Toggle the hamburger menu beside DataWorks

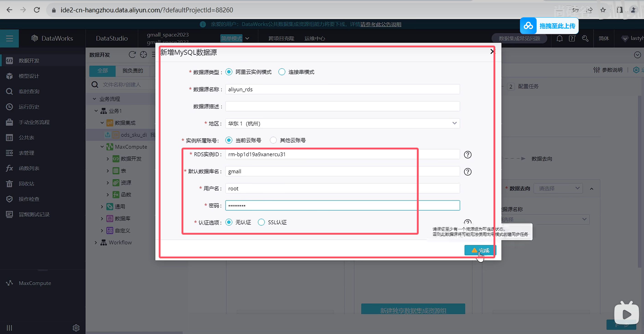(10, 39)
